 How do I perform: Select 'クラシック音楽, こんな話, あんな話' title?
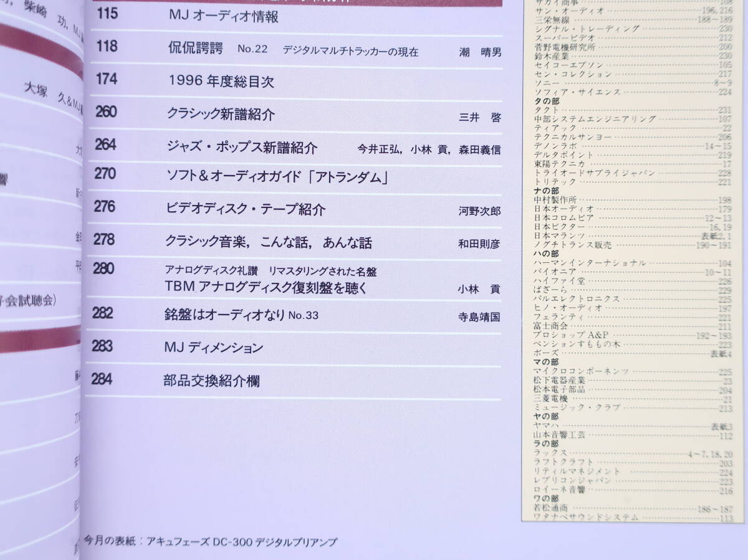tap(269, 242)
